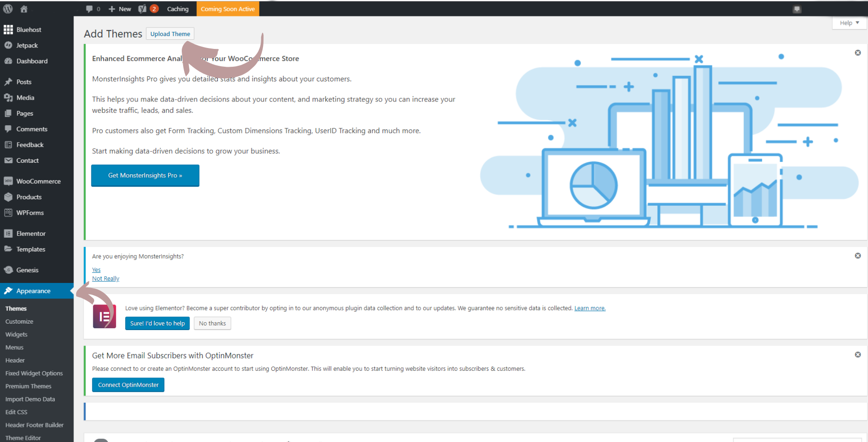The height and width of the screenshot is (442, 868).
Task: Click the WooCommerce logo icon
Action: (8, 181)
